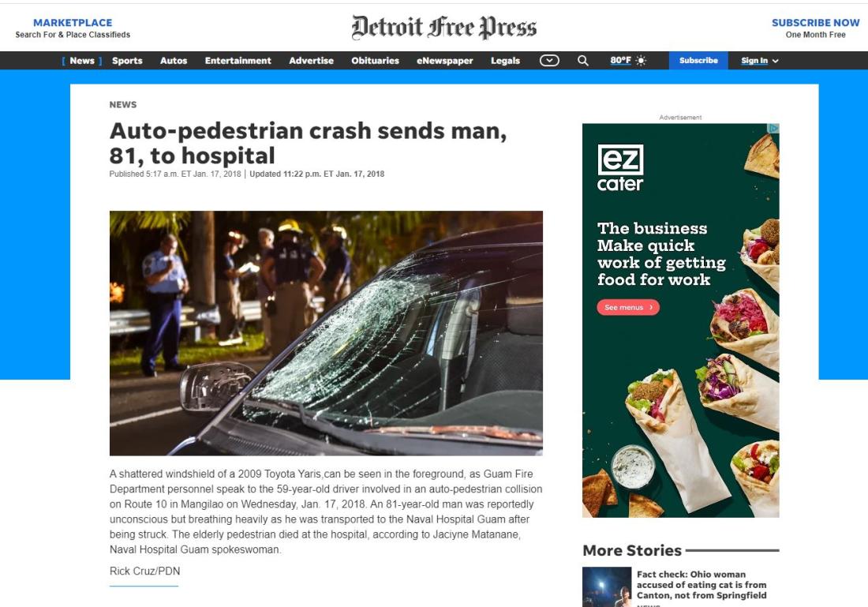Expand the Sign In chevron
Viewport: 868px width, 607px height.
point(775,61)
